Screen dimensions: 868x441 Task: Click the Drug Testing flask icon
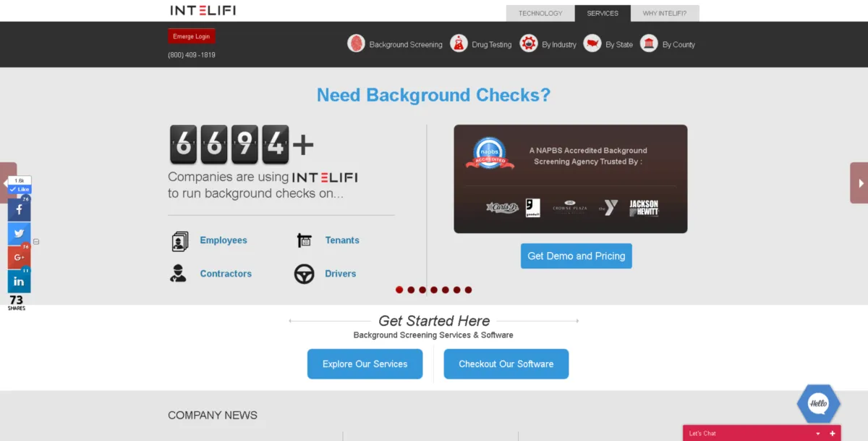[459, 44]
